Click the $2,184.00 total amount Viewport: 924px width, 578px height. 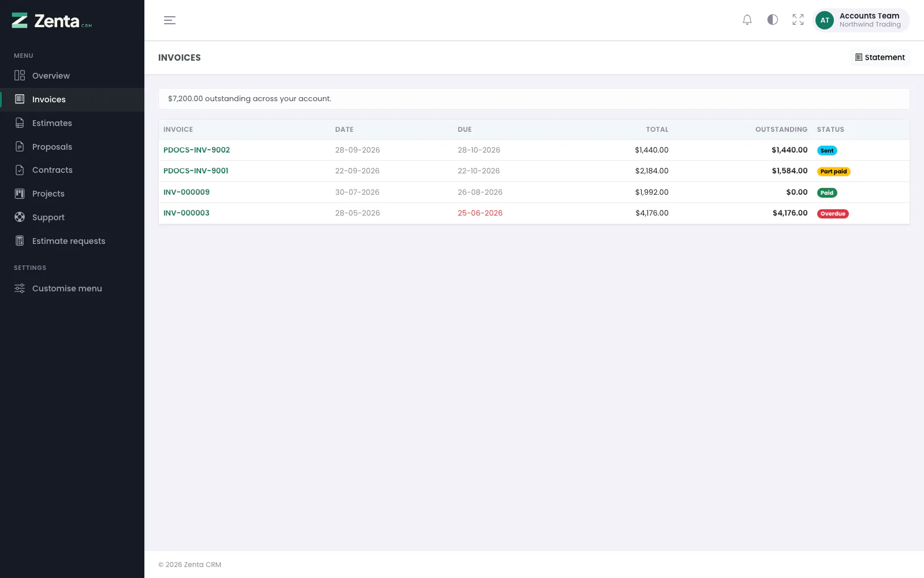pyautogui.click(x=652, y=171)
